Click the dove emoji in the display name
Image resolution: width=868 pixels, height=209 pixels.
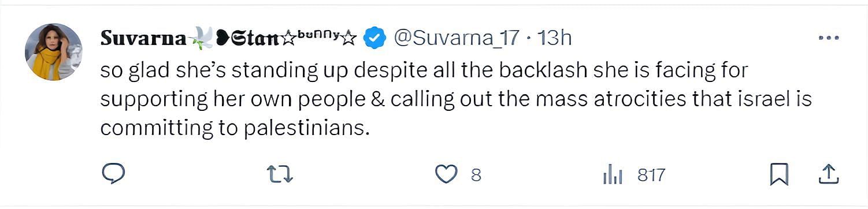tap(201, 38)
